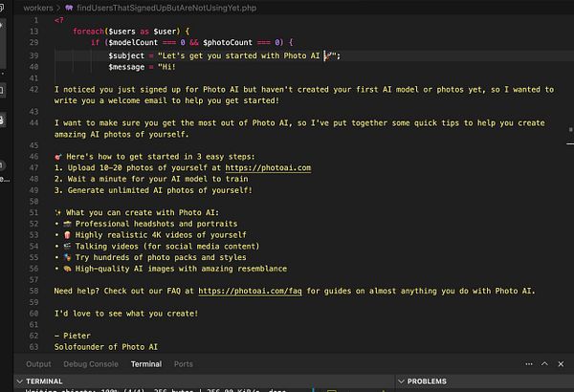Click the breadcrumb chevron separator after workers
This screenshot has height=392, width=574.
click(59, 8)
